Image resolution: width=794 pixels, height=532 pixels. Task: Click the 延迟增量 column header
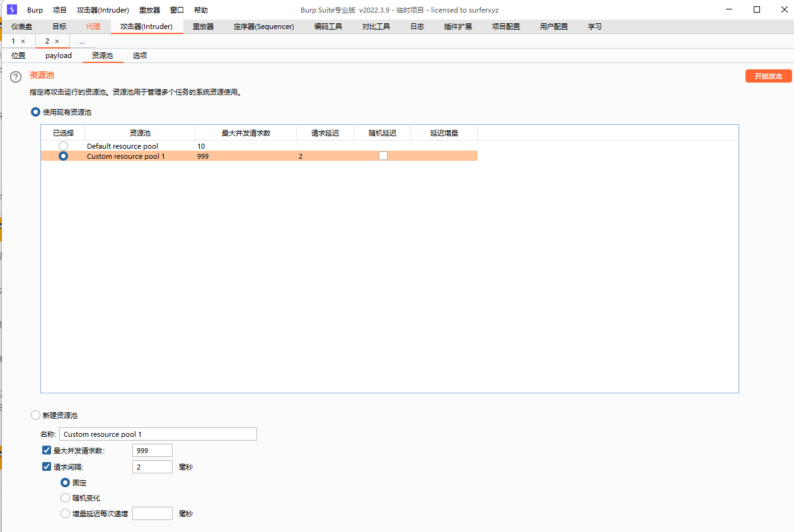click(x=444, y=133)
